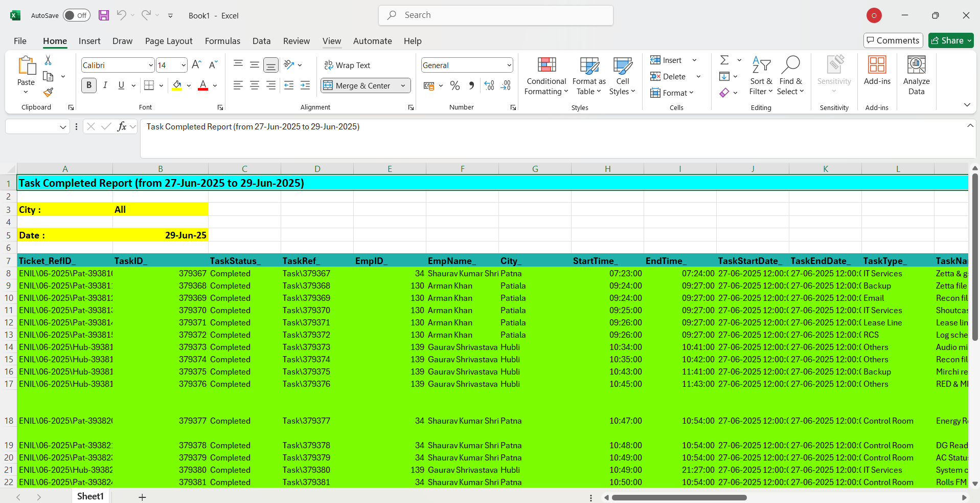This screenshot has width=980, height=503.
Task: Toggle Align Left alignment
Action: [238, 85]
